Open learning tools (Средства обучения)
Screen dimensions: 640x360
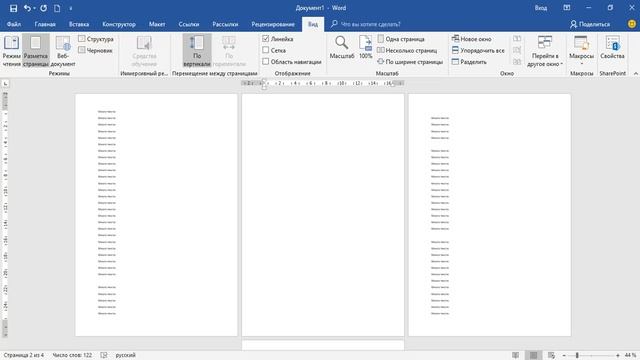[x=144, y=51]
